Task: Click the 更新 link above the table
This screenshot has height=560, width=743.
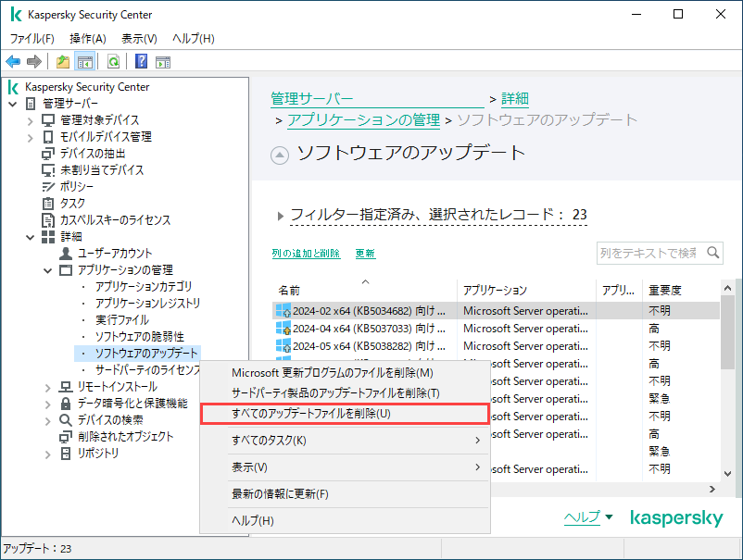Action: [365, 254]
